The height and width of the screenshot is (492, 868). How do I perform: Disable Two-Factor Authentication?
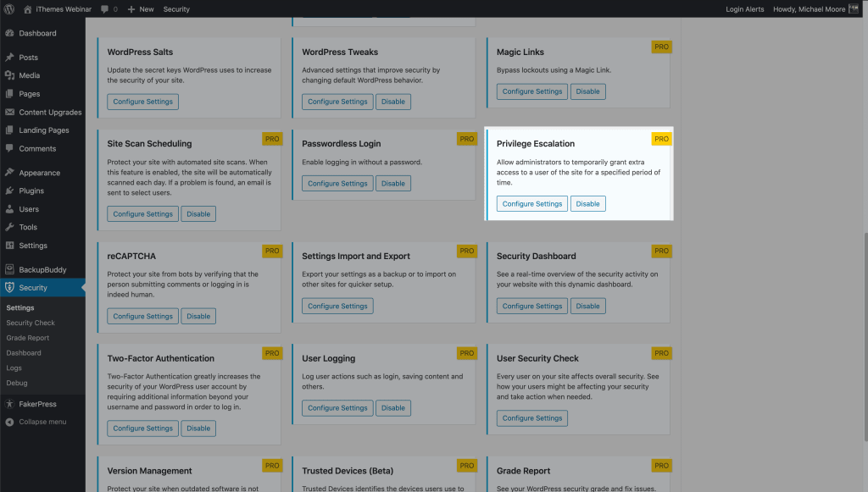[198, 428]
